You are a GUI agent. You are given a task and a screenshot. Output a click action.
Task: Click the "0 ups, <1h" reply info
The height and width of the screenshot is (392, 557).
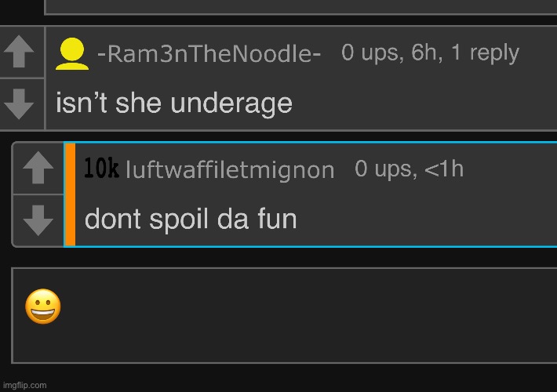409,169
